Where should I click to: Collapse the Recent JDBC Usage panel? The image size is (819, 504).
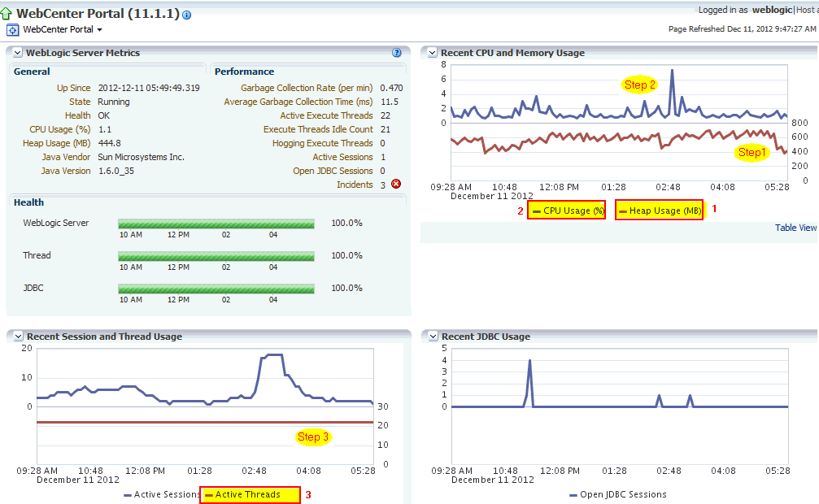click(433, 337)
